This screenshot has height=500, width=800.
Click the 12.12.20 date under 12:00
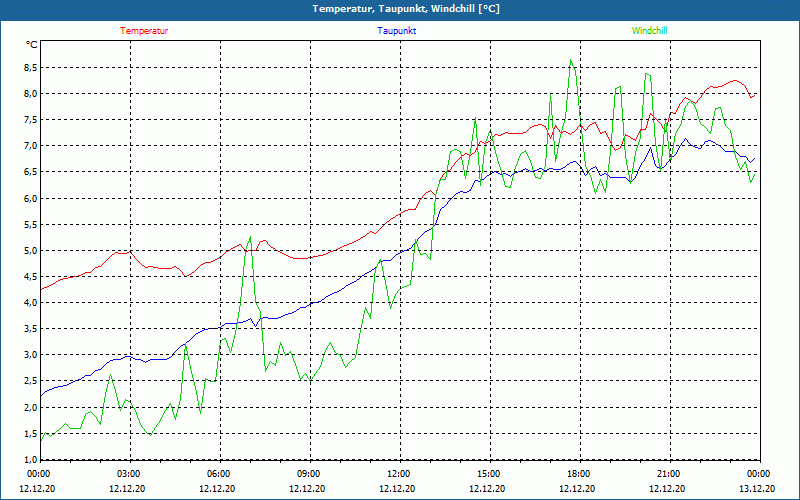point(397,488)
